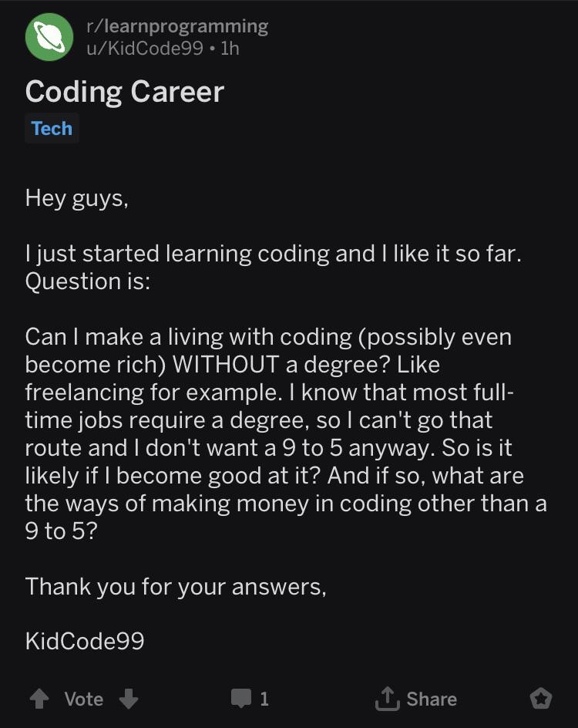Open the r/learnprogramming subreddit link
The width and height of the screenshot is (578, 728).
(x=177, y=26)
